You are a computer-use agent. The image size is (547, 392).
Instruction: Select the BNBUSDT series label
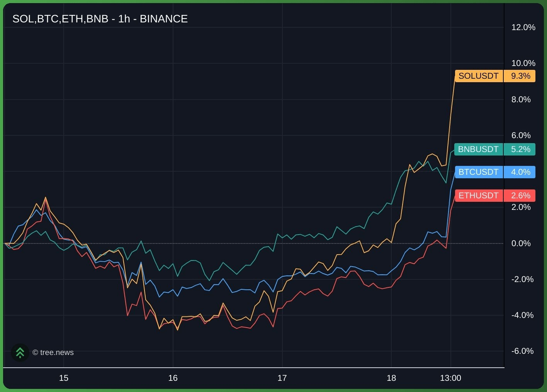point(479,149)
